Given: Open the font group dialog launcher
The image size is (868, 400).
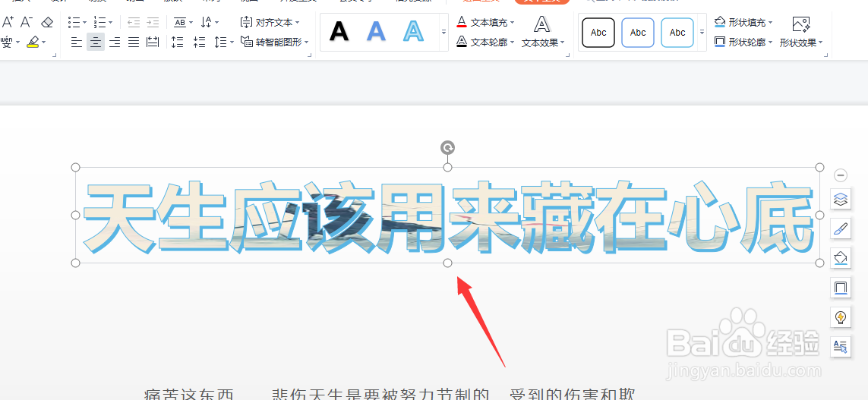Looking at the screenshot, I should pos(55,55).
